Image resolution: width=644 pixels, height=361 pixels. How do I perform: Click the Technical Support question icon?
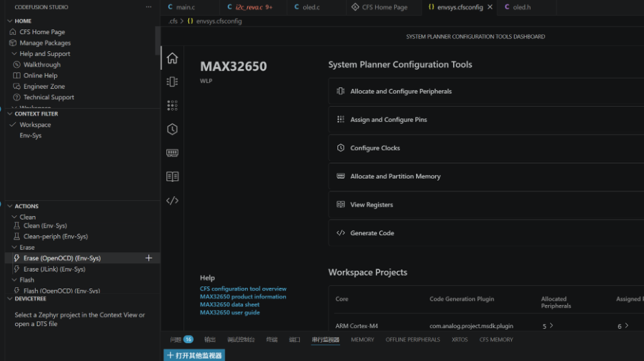pyautogui.click(x=16, y=97)
